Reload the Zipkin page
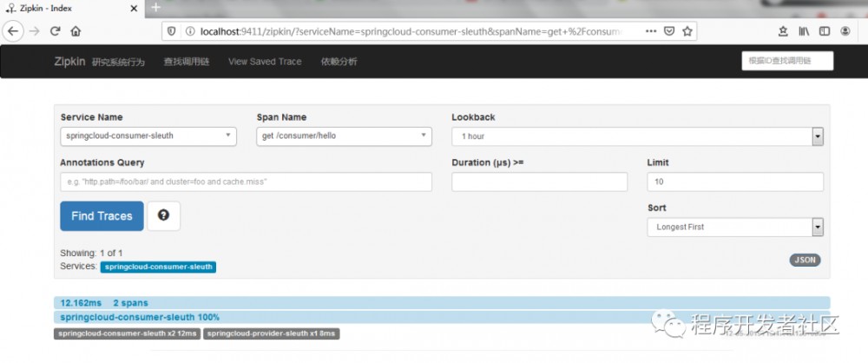868x363 pixels. coord(55,31)
